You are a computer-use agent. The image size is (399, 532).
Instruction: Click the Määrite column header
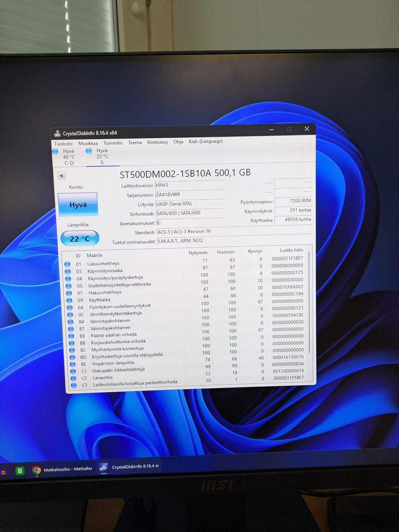click(95, 255)
